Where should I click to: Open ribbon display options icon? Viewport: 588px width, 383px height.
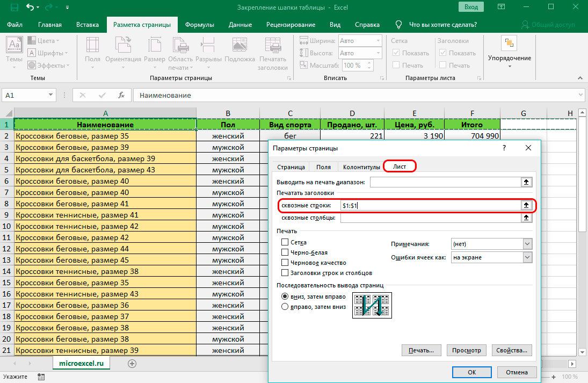[502, 7]
